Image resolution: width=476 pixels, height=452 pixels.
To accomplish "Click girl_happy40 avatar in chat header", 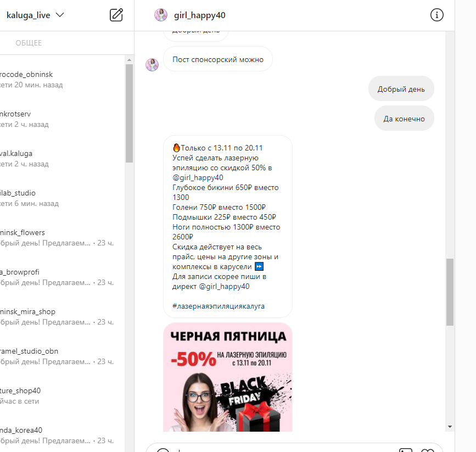I will [161, 15].
